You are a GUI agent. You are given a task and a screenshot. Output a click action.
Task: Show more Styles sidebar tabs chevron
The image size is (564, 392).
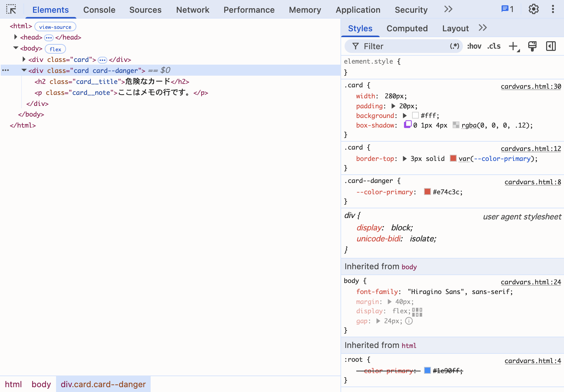(x=482, y=28)
